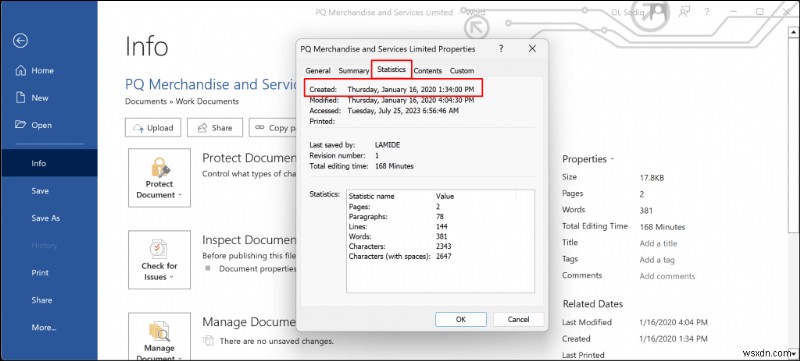Image resolution: width=800 pixels, height=361 pixels.
Task: Click Add comments field
Action: [x=667, y=276]
